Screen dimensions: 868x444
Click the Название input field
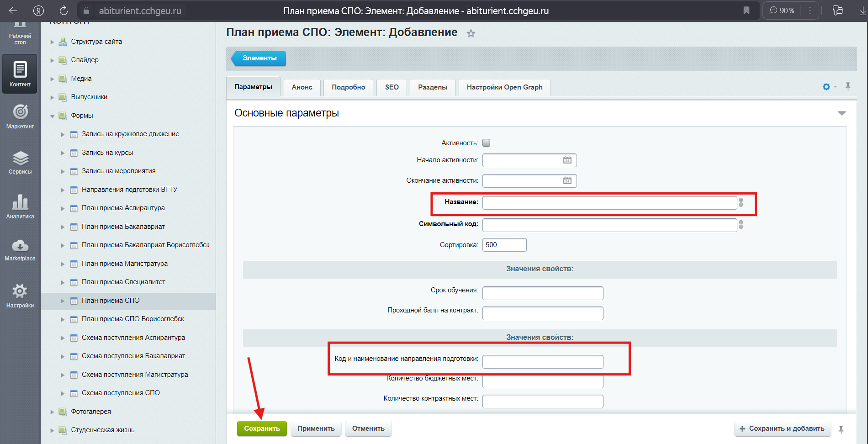(609, 203)
